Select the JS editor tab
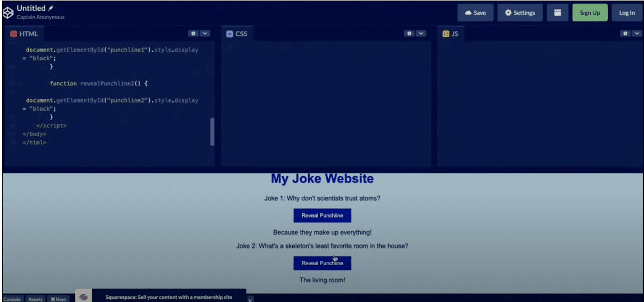 tap(450, 34)
